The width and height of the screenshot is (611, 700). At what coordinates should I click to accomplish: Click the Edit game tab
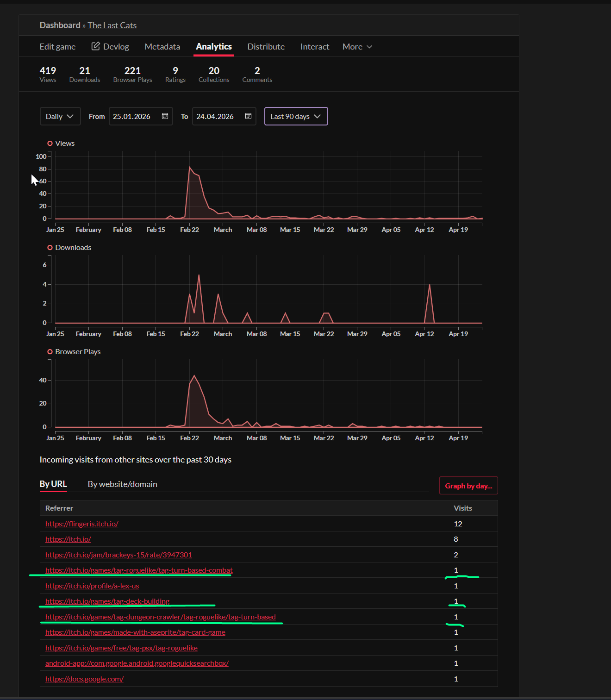[57, 47]
